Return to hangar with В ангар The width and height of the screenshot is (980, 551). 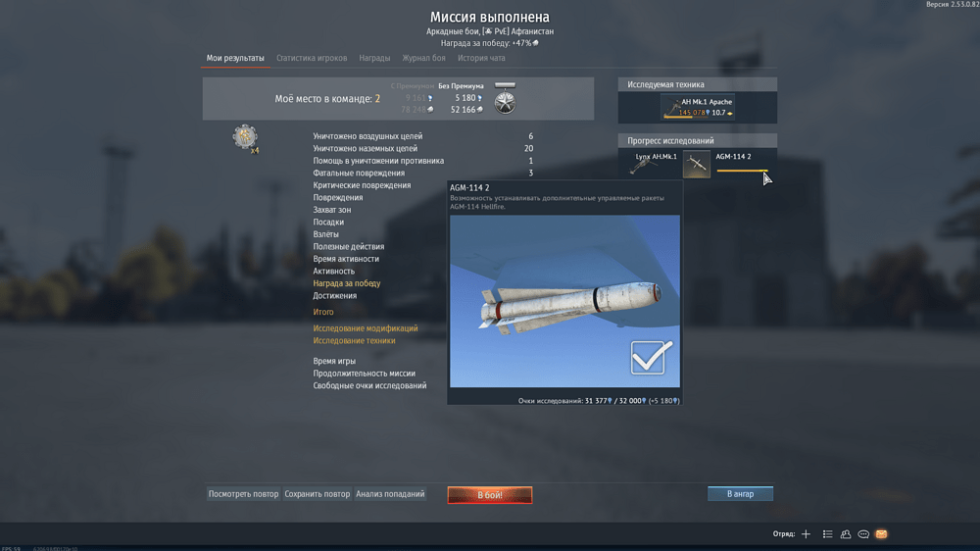click(x=740, y=494)
